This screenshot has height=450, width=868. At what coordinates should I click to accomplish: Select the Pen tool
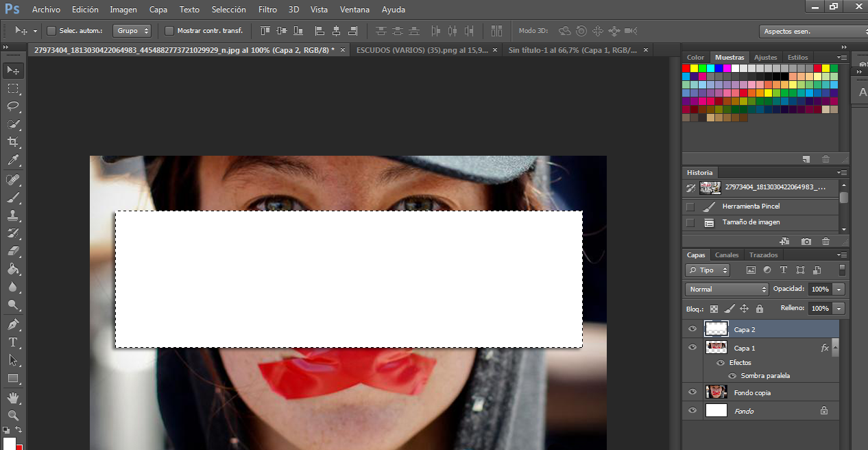pos(13,324)
